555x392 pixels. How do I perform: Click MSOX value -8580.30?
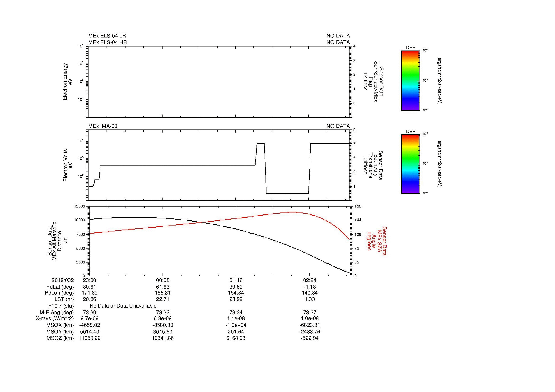tap(163, 325)
